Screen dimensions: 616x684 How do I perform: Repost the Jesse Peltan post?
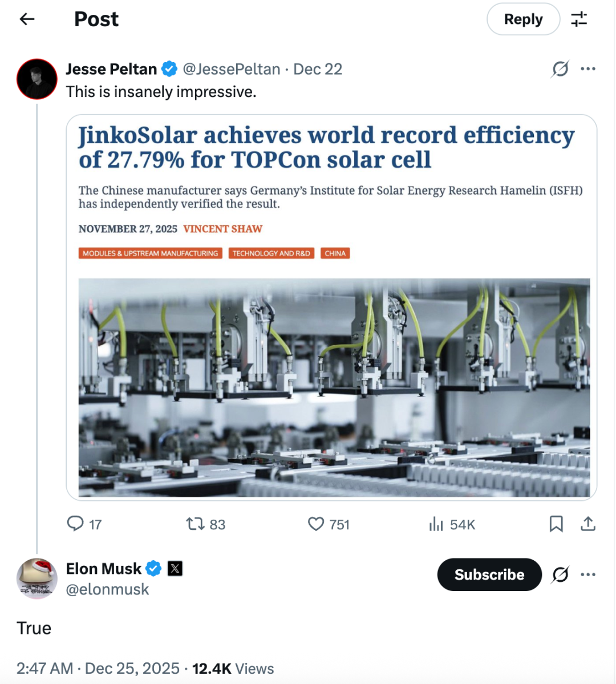(196, 524)
